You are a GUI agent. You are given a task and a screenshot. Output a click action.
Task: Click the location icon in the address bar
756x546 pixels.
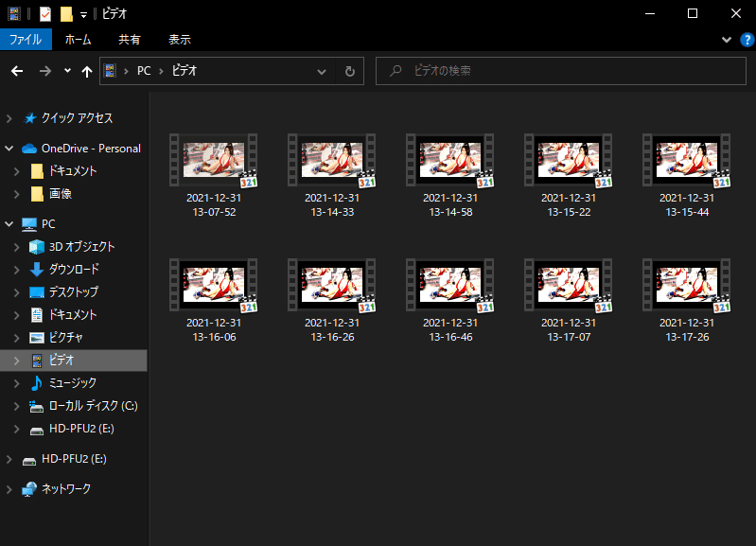(110, 71)
